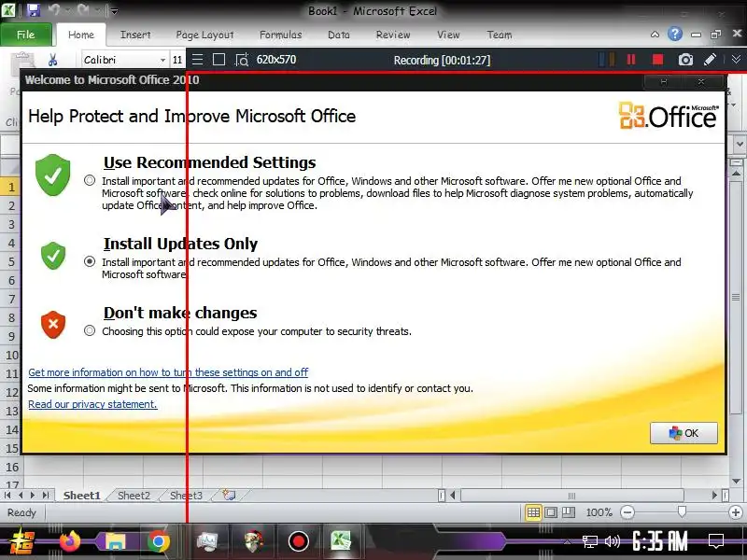
Task: Switch to the Review ribbon tab
Action: tap(393, 35)
